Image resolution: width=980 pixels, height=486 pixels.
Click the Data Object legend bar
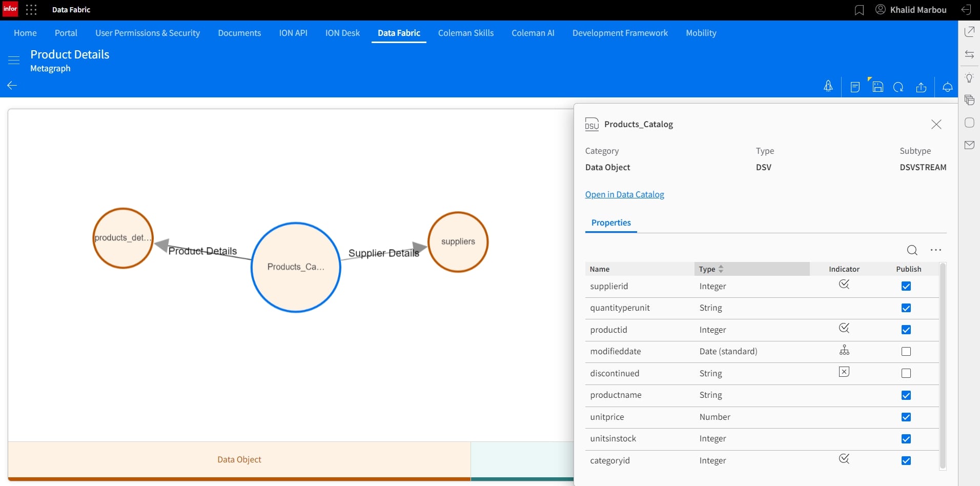[239, 461]
